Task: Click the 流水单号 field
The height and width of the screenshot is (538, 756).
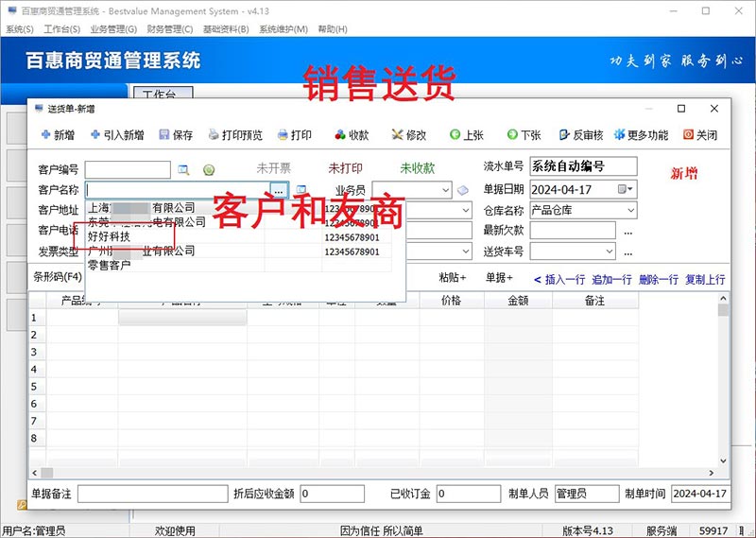Action: 583,166
